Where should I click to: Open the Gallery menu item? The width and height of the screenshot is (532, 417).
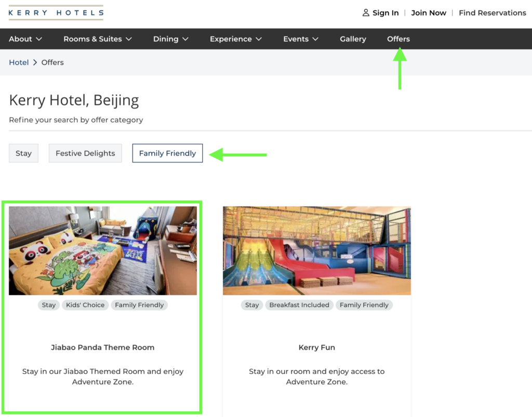(353, 39)
